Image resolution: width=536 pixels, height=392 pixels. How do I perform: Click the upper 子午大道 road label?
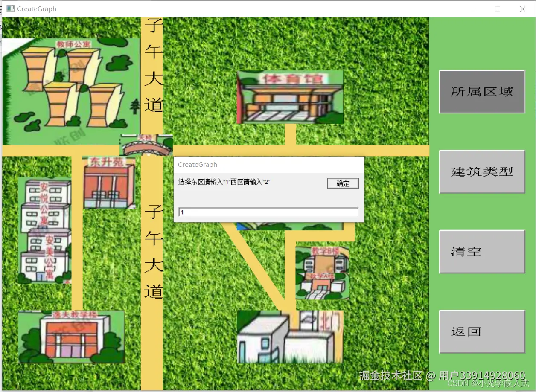click(x=155, y=64)
